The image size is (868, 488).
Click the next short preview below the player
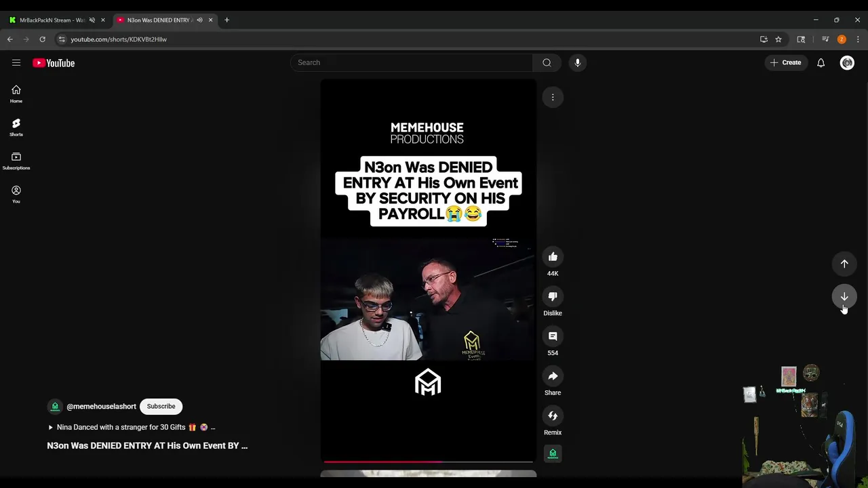pyautogui.click(x=428, y=473)
